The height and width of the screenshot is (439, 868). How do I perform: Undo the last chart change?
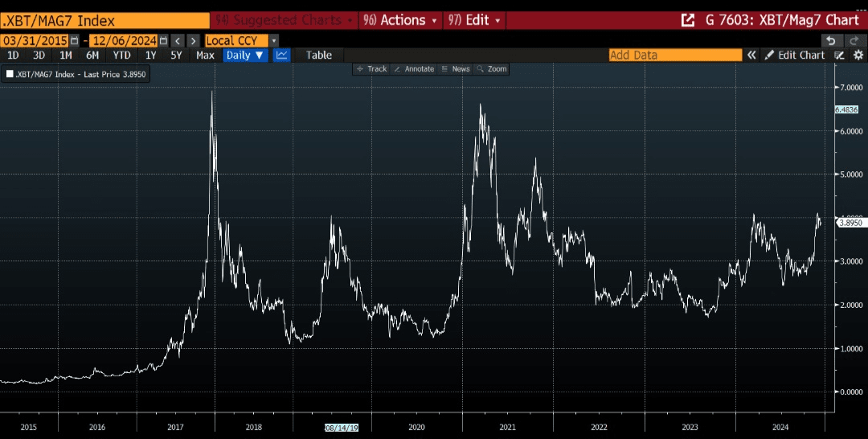tap(831, 41)
